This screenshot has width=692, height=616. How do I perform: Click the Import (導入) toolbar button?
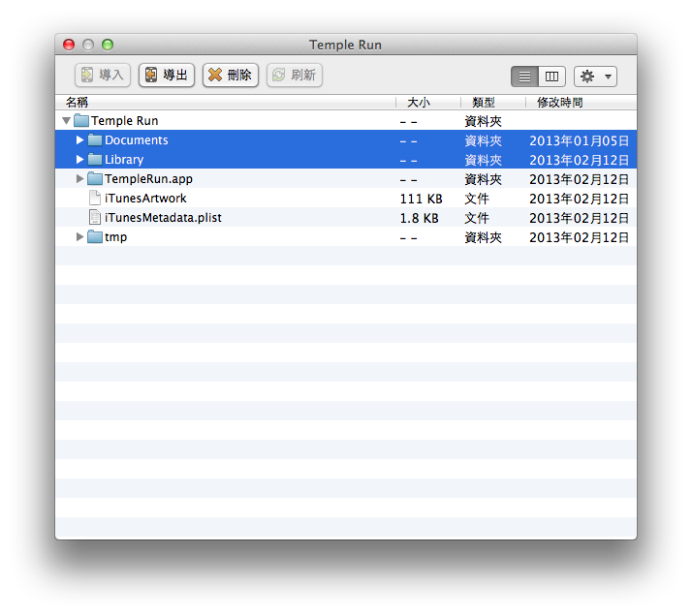tap(102, 76)
